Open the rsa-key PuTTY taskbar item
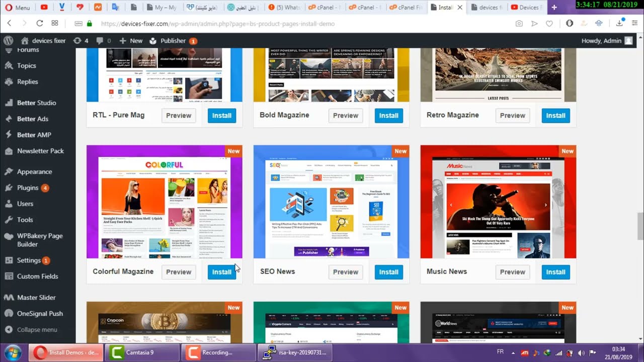Viewport: 644px width, 362px height. point(295,352)
